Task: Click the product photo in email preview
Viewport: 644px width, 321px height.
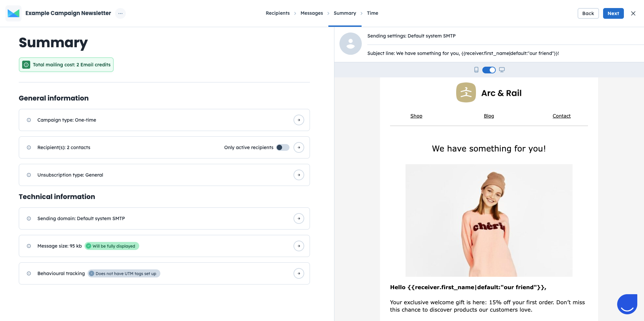Action: coord(489,220)
